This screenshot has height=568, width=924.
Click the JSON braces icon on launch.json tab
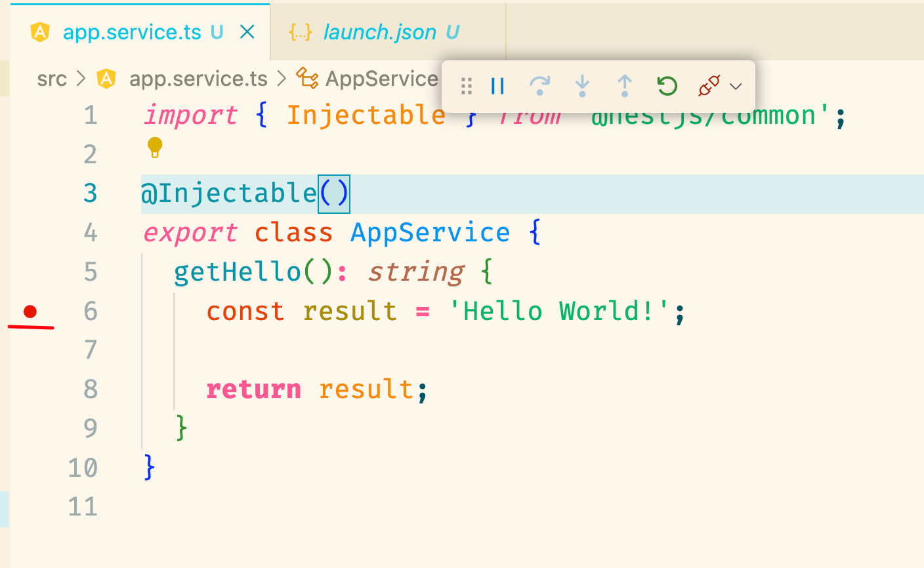coord(301,32)
